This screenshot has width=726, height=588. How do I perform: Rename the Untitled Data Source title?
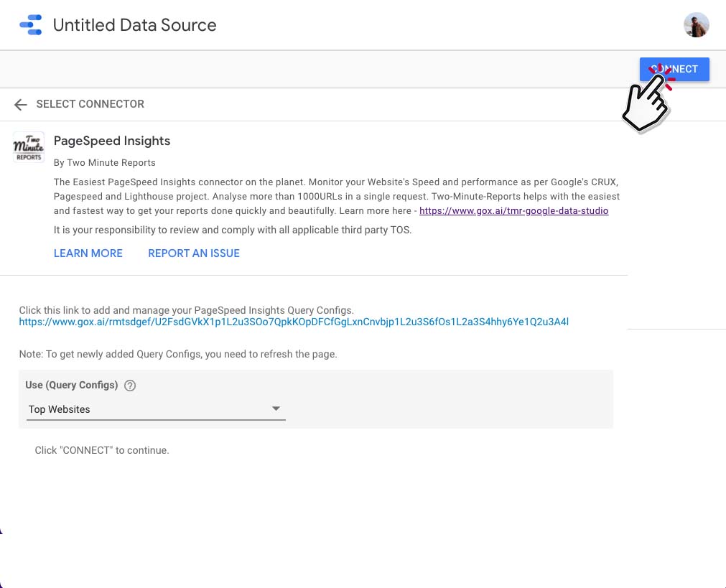[135, 25]
